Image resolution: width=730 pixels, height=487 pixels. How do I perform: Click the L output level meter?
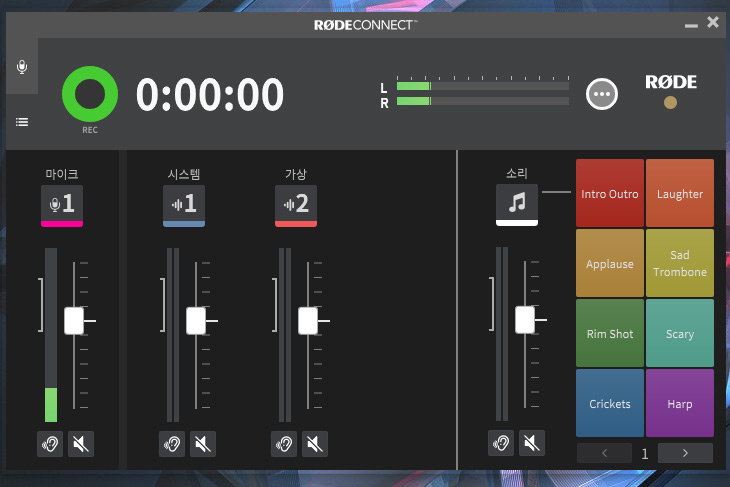(x=483, y=86)
